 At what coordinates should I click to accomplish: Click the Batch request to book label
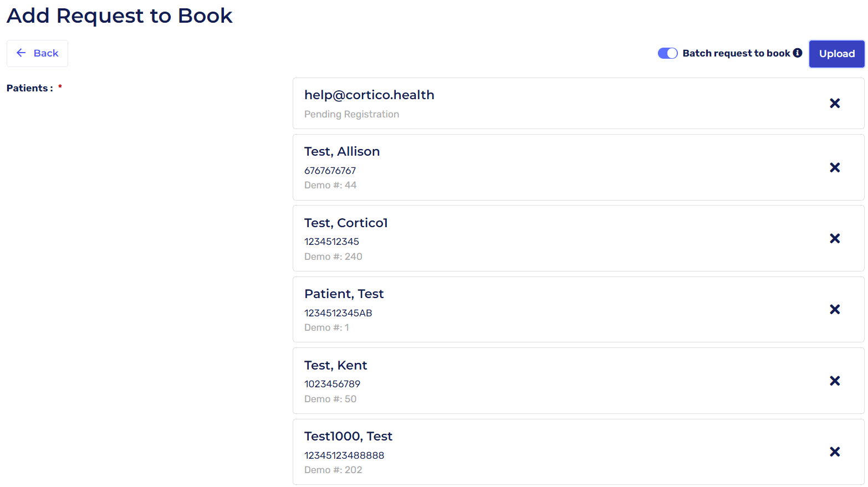[x=736, y=53]
